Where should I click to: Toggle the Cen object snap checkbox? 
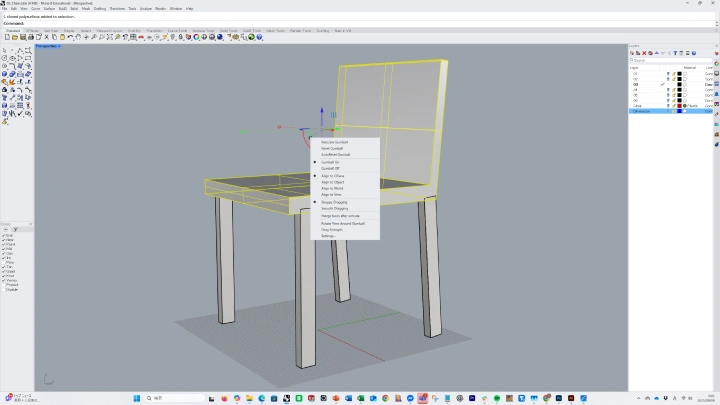[4, 253]
